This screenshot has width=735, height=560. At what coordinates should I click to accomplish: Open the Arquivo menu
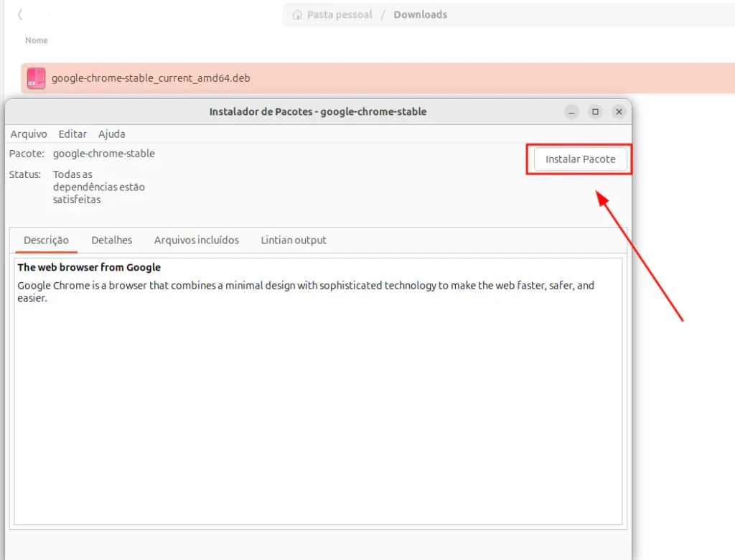[29, 134]
